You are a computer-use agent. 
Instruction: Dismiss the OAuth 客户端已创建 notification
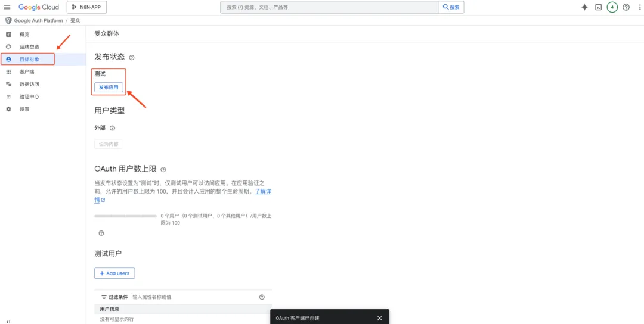379,318
